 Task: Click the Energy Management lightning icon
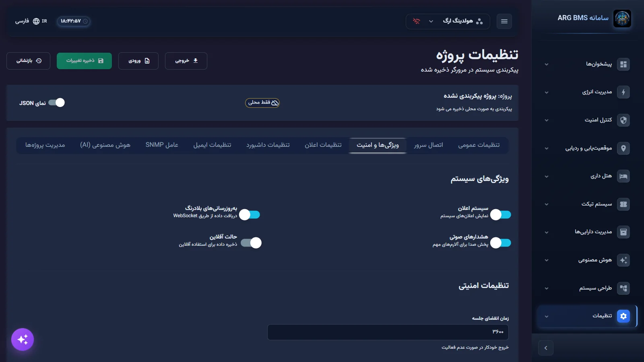pos(623,92)
